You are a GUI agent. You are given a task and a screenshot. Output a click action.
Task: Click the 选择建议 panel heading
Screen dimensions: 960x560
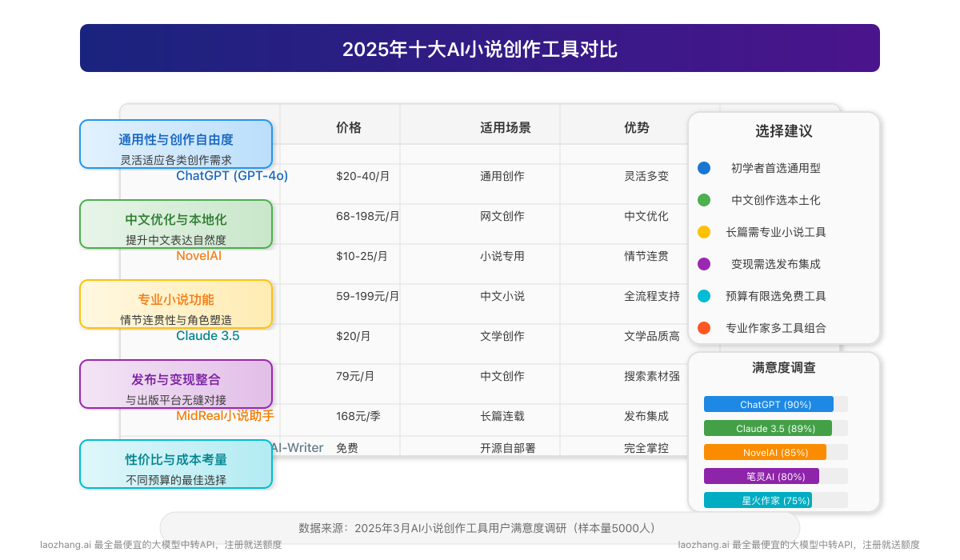point(784,131)
